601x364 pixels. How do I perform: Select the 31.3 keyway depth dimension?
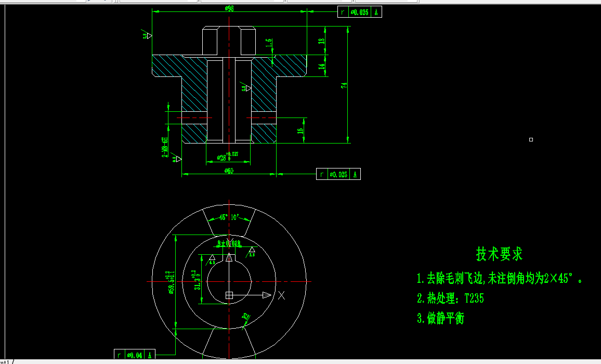[x=195, y=280]
